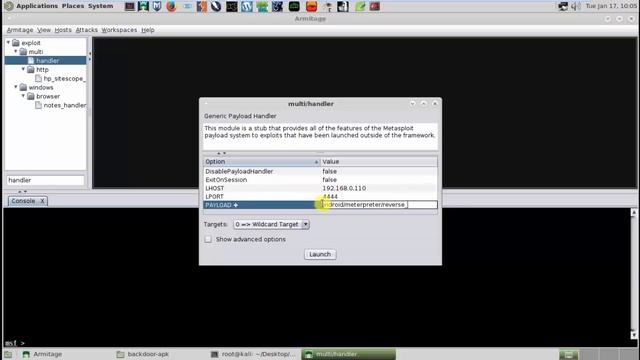
Task: Enable Show advanced options checkbox
Action: click(x=208, y=239)
